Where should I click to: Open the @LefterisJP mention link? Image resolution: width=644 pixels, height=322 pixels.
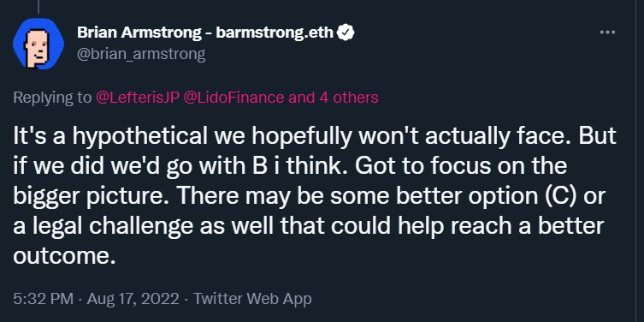138,98
